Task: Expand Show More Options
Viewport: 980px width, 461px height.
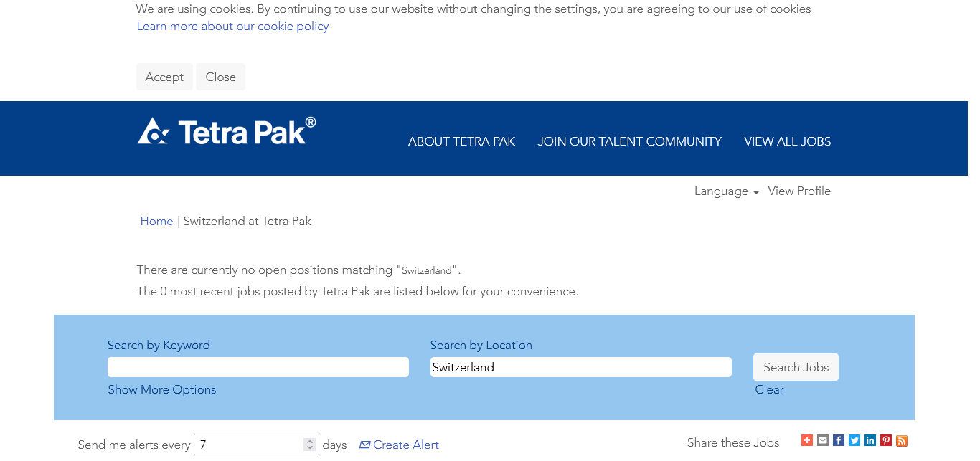Action: [x=162, y=390]
